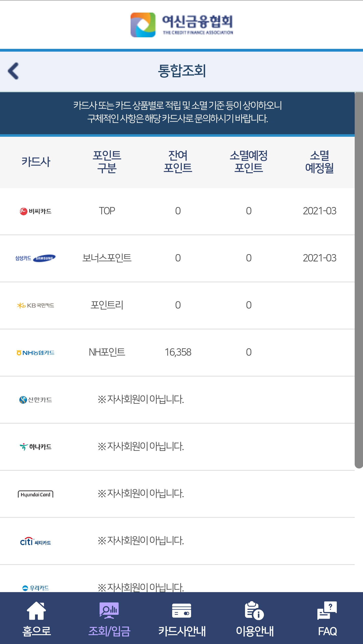
Task: Click the KB국민카드 logo
Action: (36, 306)
